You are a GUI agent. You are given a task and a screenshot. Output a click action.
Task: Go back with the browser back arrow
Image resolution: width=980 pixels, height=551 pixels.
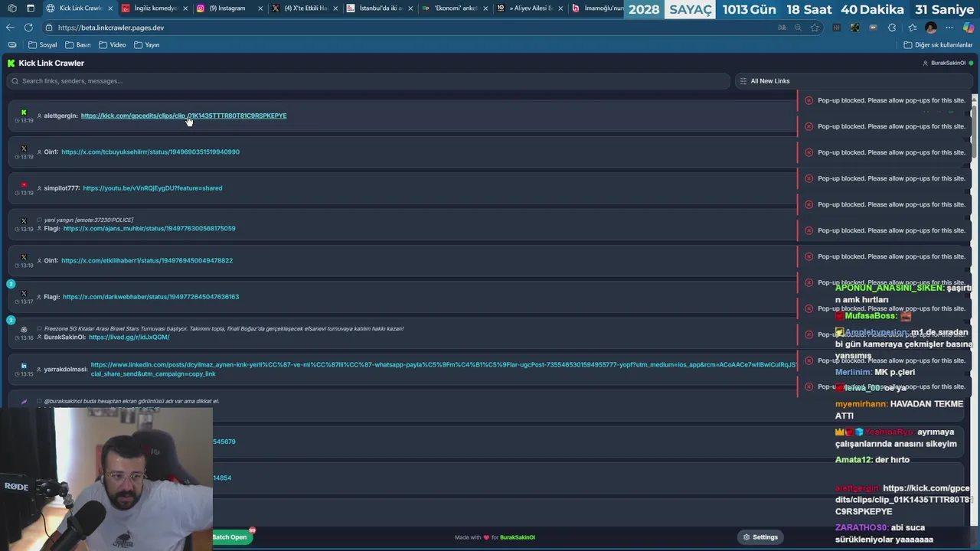point(10,28)
